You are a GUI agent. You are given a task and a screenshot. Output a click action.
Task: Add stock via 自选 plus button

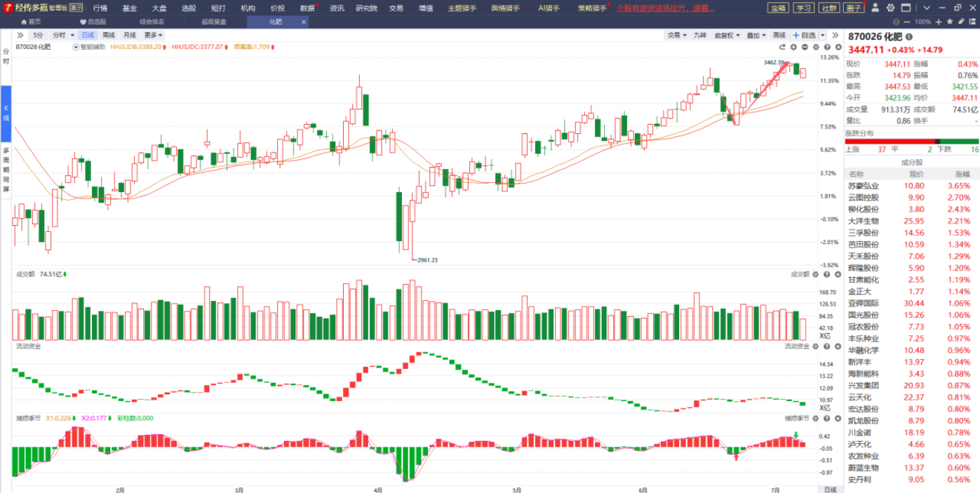[x=805, y=35]
